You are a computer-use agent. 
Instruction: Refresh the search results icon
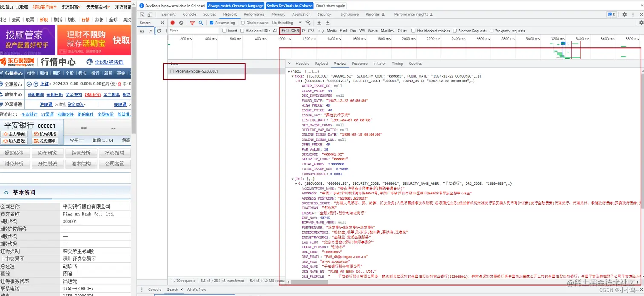click(159, 31)
